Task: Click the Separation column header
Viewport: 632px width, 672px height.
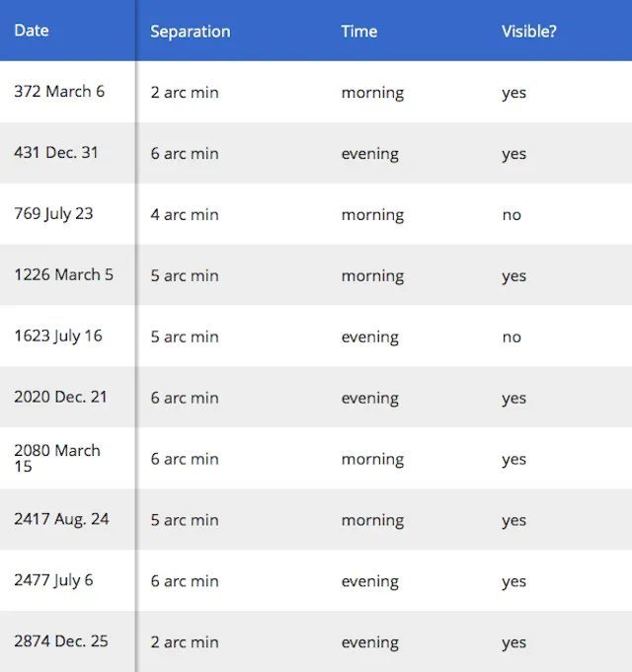Action: click(191, 32)
